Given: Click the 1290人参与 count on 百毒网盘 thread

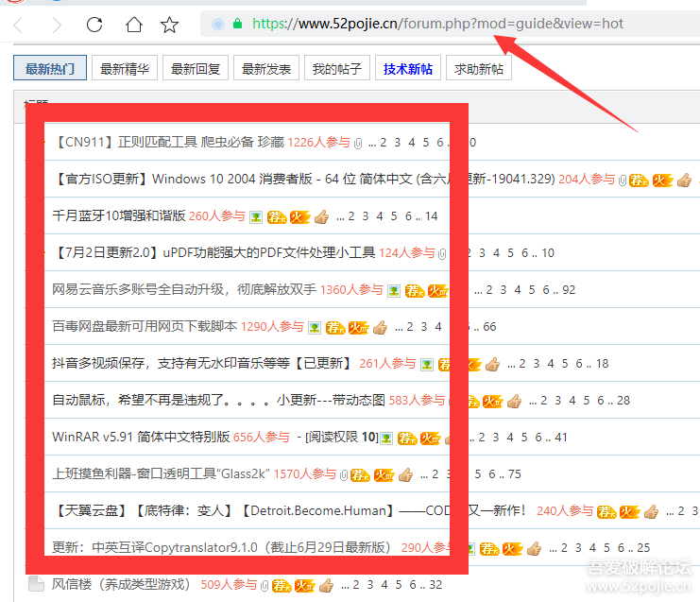Looking at the screenshot, I should (x=272, y=326).
